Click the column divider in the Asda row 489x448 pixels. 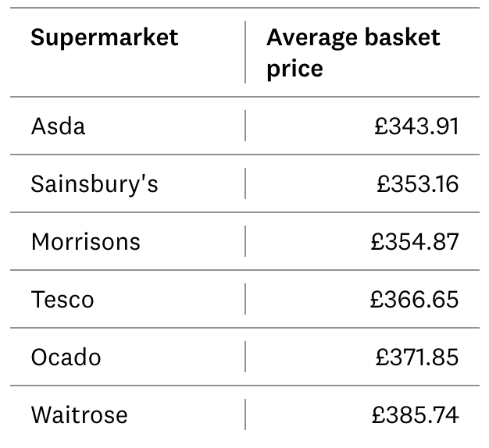coord(245,126)
